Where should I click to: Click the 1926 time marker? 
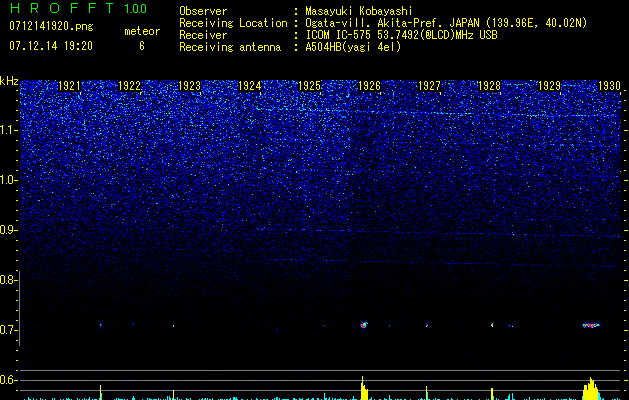point(369,86)
